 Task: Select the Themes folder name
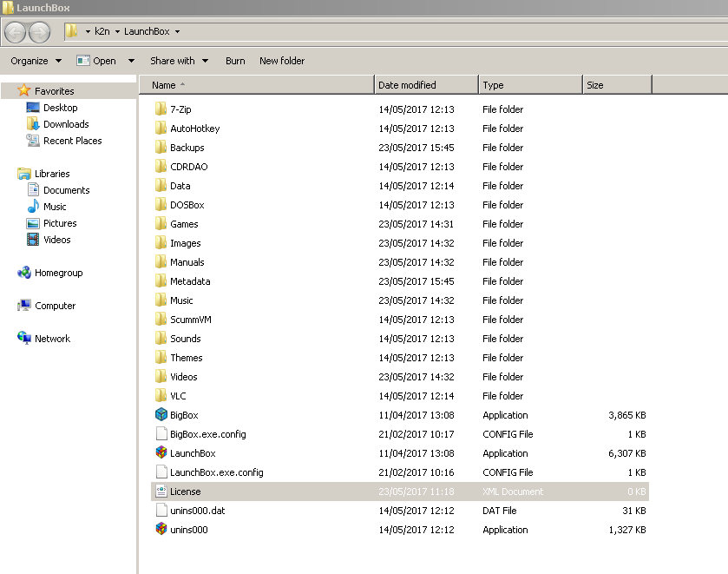coord(187,358)
